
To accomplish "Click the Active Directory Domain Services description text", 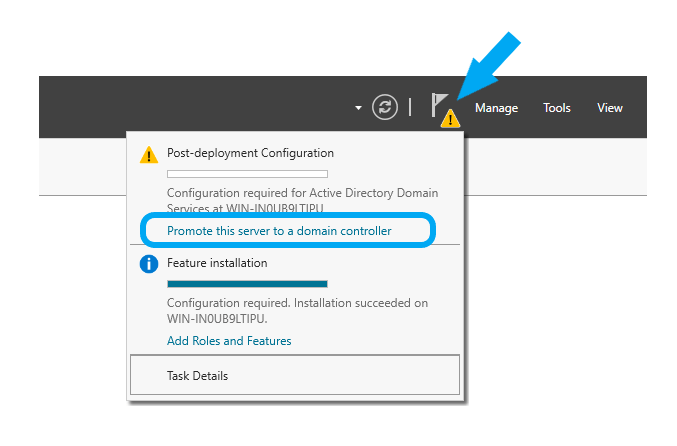I will click(x=302, y=200).
